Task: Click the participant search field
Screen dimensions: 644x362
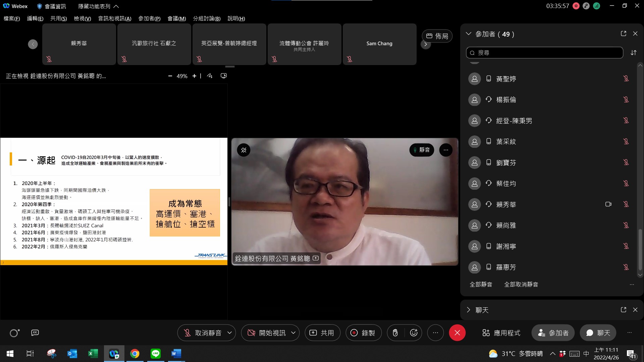Action: click(544, 53)
